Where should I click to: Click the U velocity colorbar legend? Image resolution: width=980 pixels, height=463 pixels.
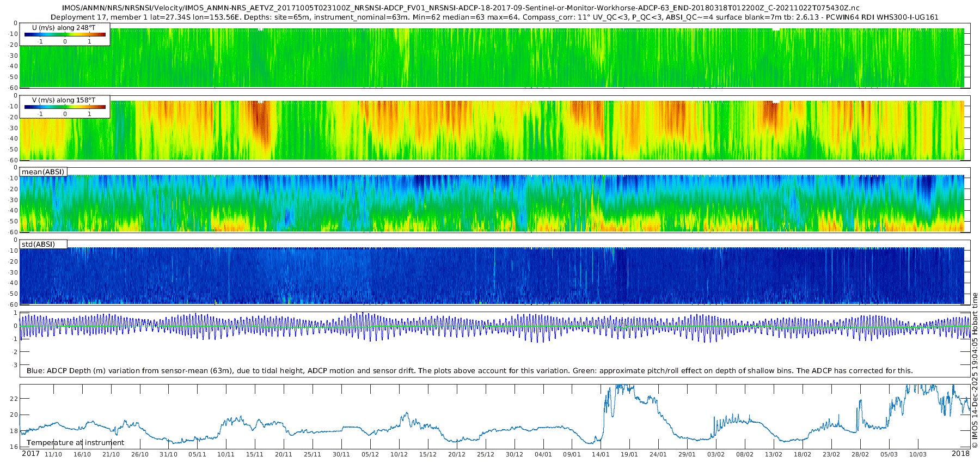(65, 34)
